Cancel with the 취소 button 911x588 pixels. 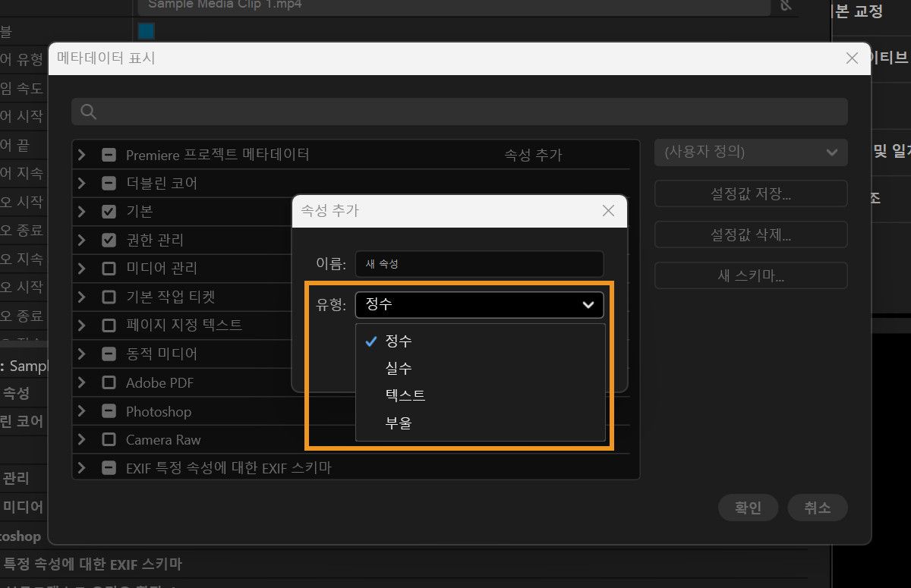[818, 508]
